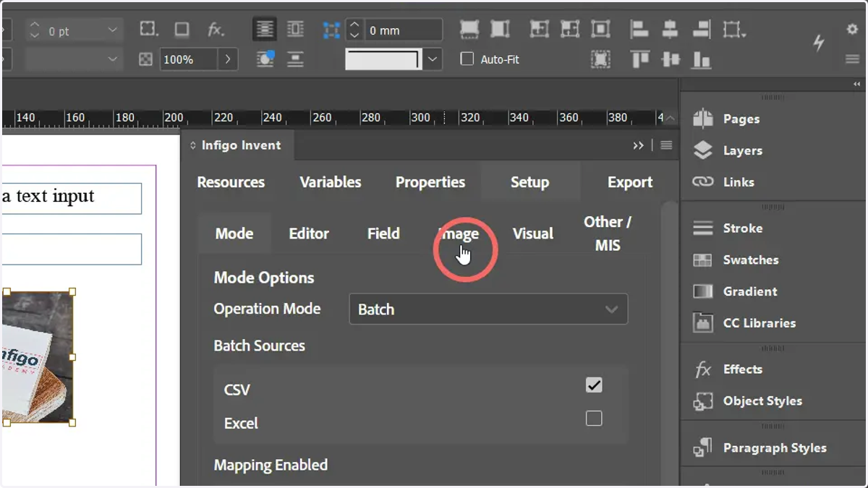Screen dimensions: 868x488
Task: Click the 'a text input' text frame
Action: click(x=71, y=198)
